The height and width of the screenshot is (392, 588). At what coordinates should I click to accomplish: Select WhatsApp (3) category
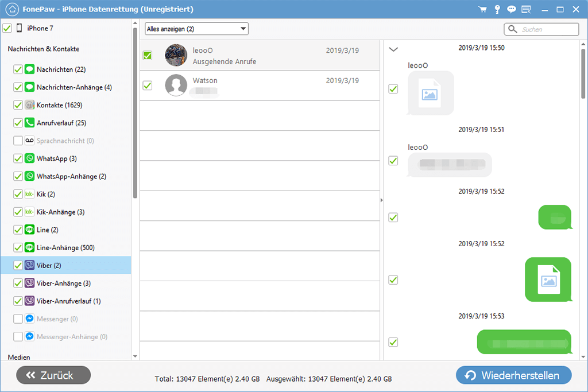[57, 158]
